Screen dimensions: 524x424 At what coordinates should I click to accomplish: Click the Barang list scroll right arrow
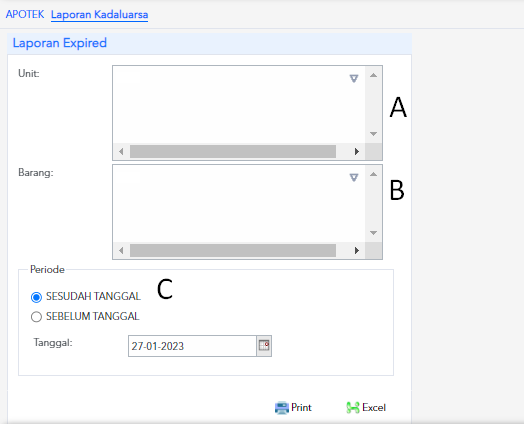[x=357, y=250]
